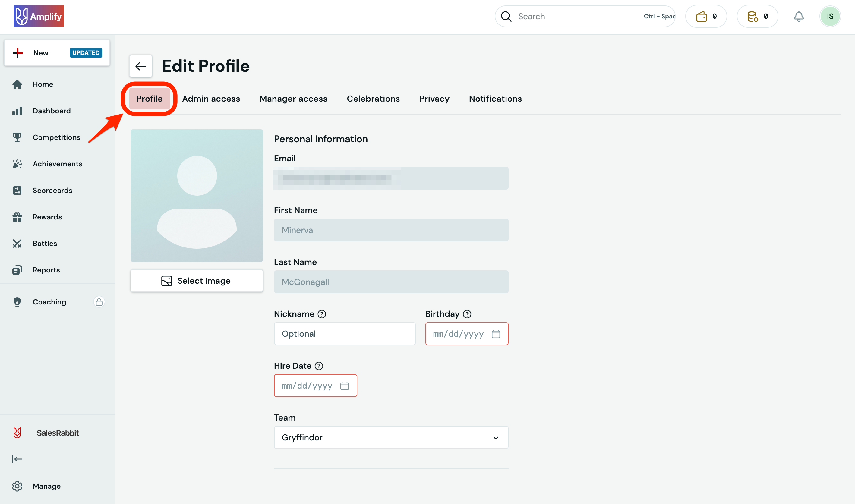This screenshot has height=504, width=855.
Task: Open Battles from the sidebar
Action: pyautogui.click(x=45, y=244)
